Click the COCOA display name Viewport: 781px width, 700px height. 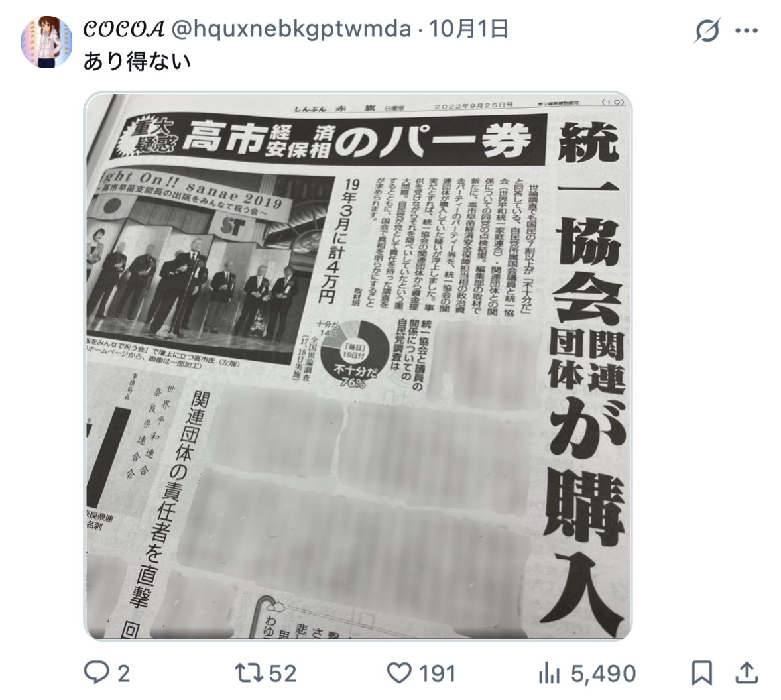click(x=123, y=29)
